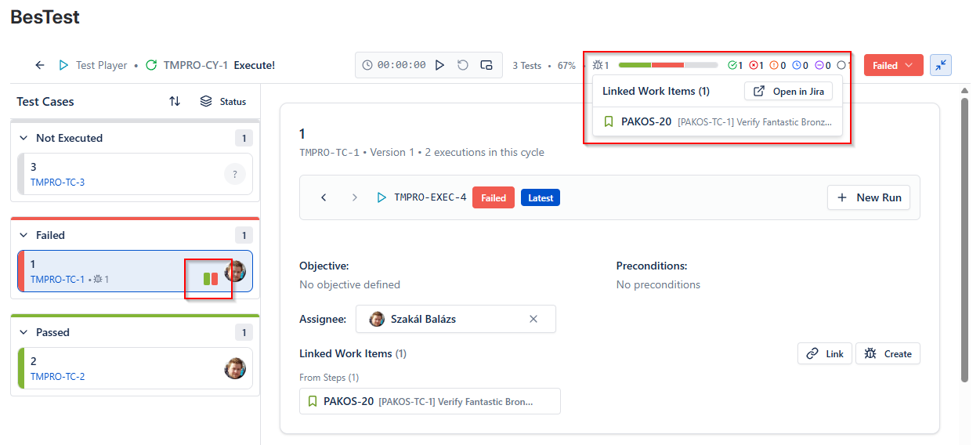Image resolution: width=980 pixels, height=445 pixels.
Task: Click the New Run button
Action: click(869, 197)
